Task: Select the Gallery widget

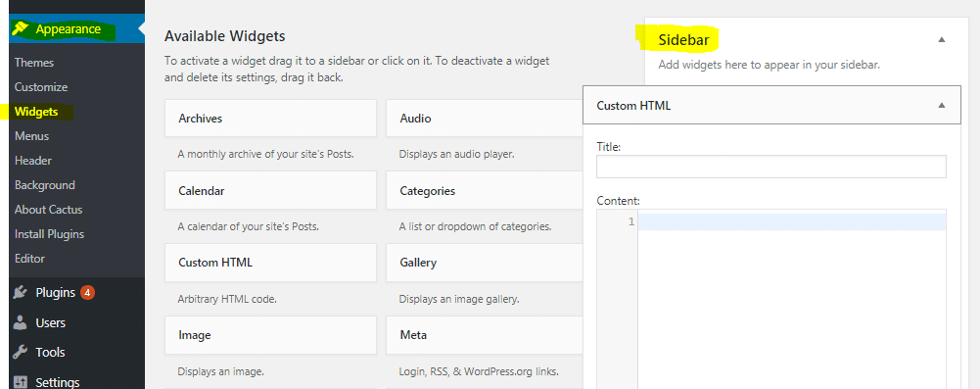Action: click(485, 262)
